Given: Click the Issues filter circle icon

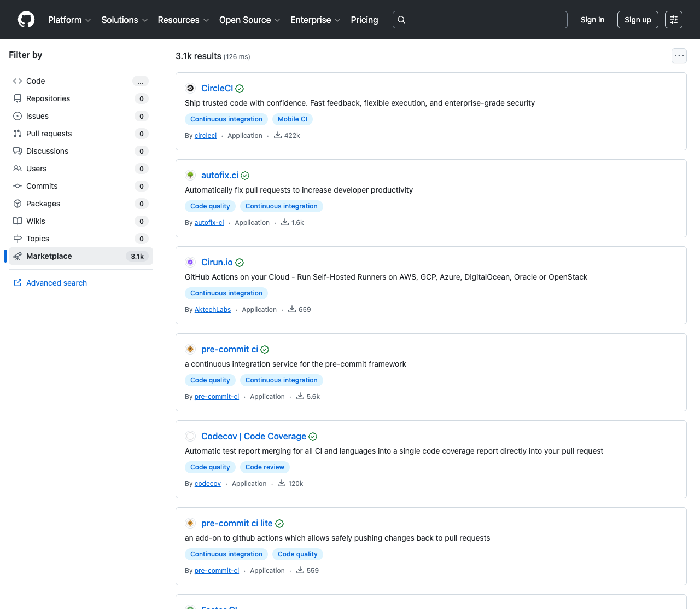Looking at the screenshot, I should (x=17, y=116).
